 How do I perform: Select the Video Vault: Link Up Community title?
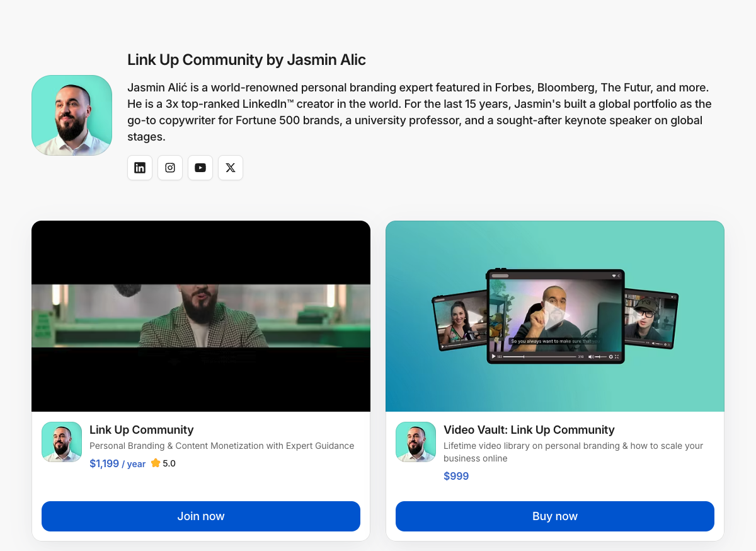click(529, 429)
